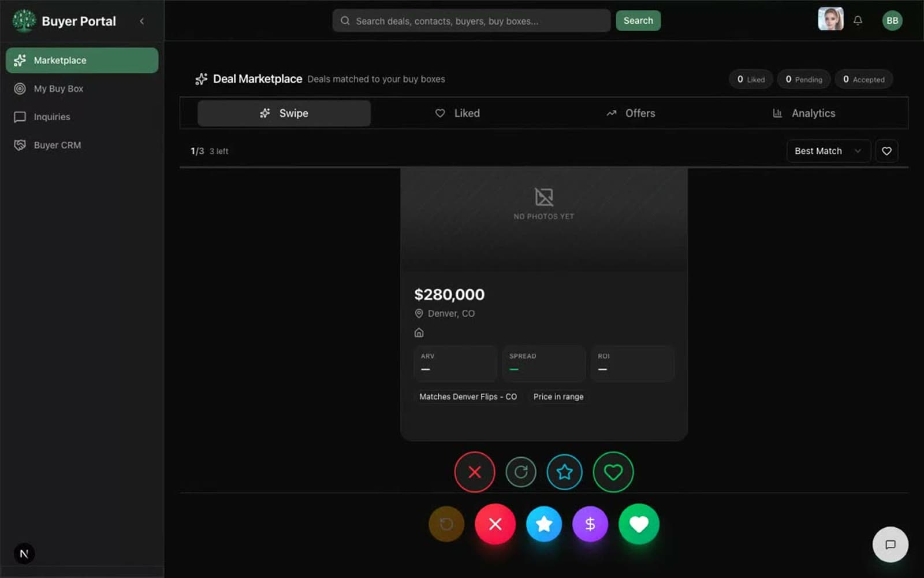Open notifications bell
This screenshot has width=924, height=578.
[858, 21]
